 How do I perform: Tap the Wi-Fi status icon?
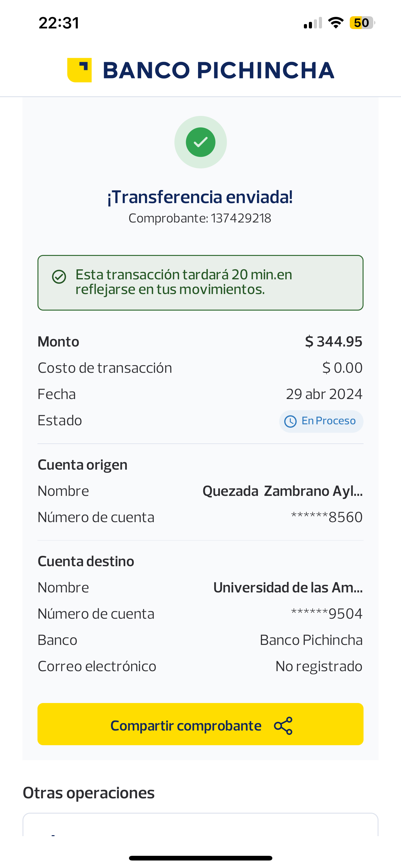[x=336, y=23]
